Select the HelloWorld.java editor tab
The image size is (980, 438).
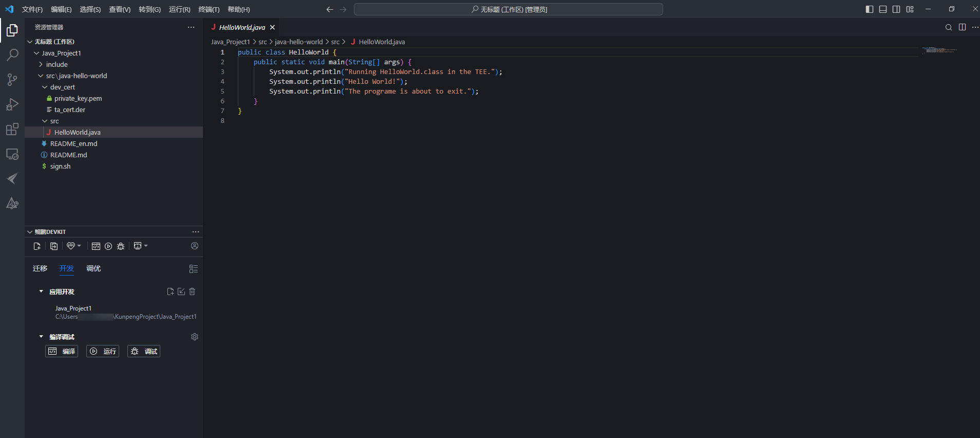tap(241, 27)
